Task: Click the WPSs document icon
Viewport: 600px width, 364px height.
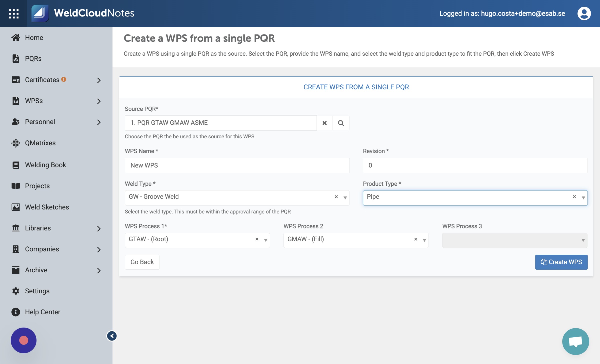Action: click(16, 101)
